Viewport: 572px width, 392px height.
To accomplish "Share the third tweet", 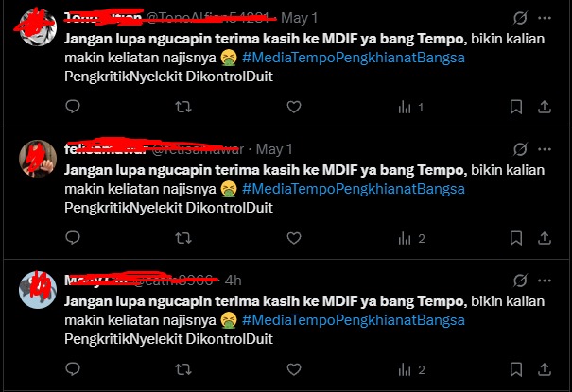I will [545, 369].
